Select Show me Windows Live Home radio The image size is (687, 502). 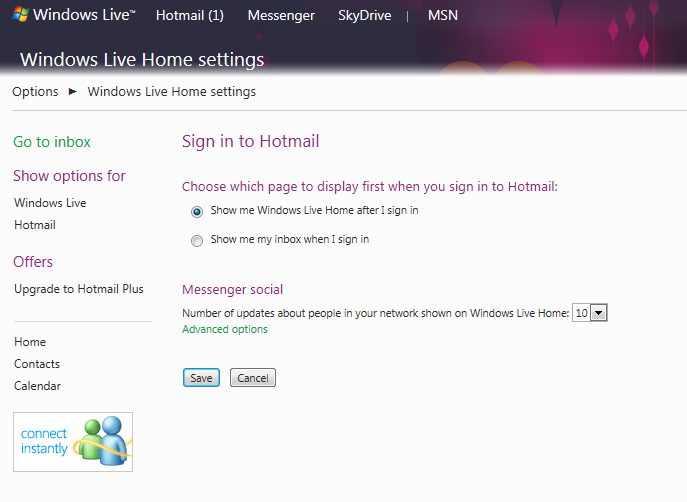197,212
